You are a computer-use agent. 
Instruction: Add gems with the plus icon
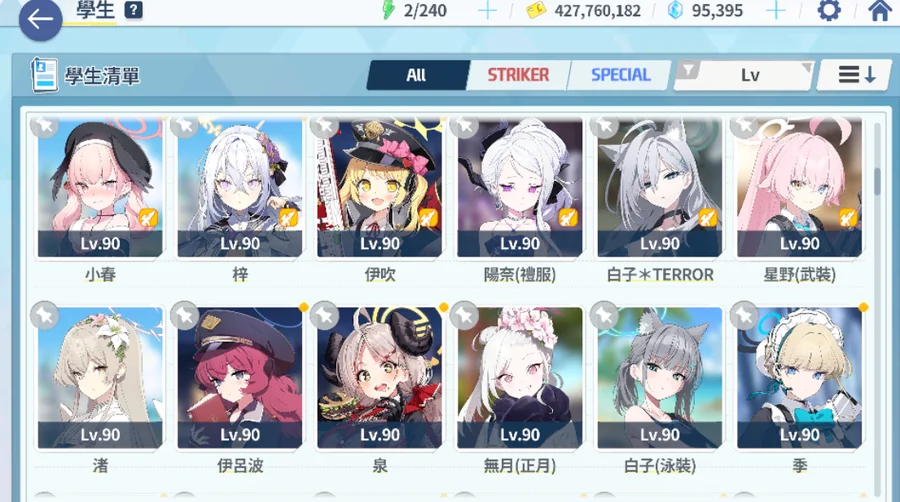click(x=776, y=10)
